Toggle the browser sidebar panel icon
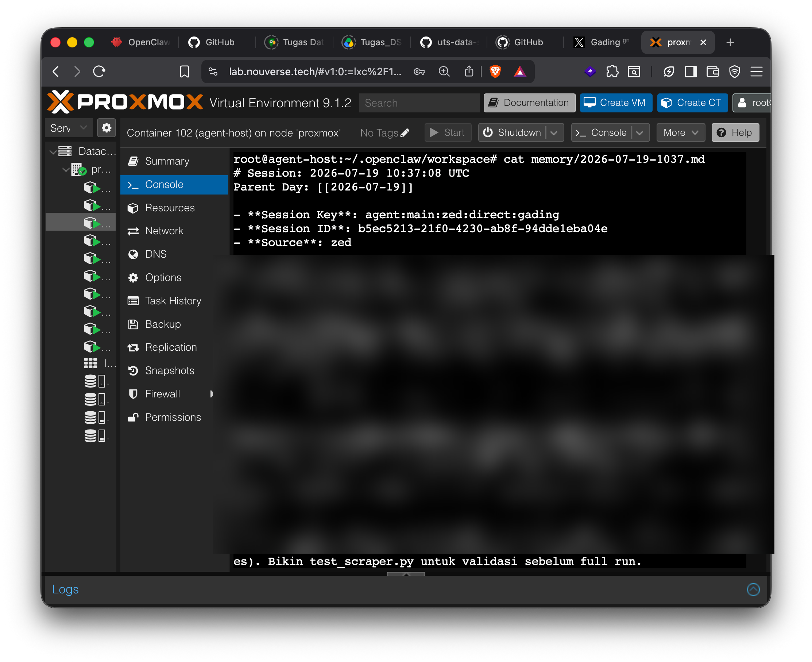The width and height of the screenshot is (812, 662). tap(691, 71)
